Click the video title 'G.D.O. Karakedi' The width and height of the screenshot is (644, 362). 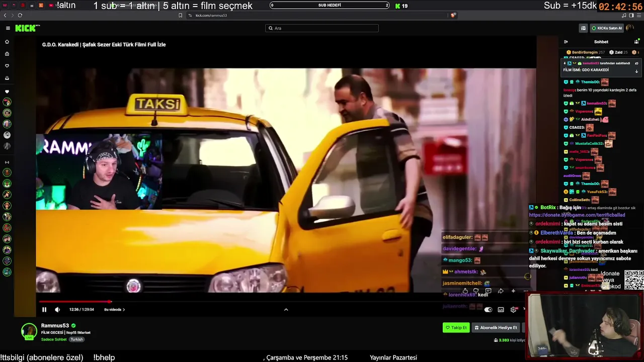coord(104,45)
